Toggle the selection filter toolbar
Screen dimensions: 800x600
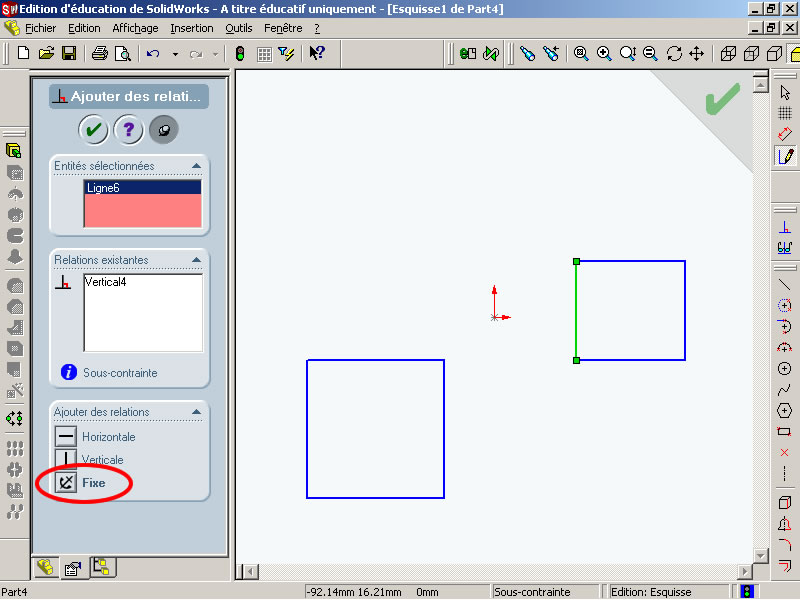point(287,54)
